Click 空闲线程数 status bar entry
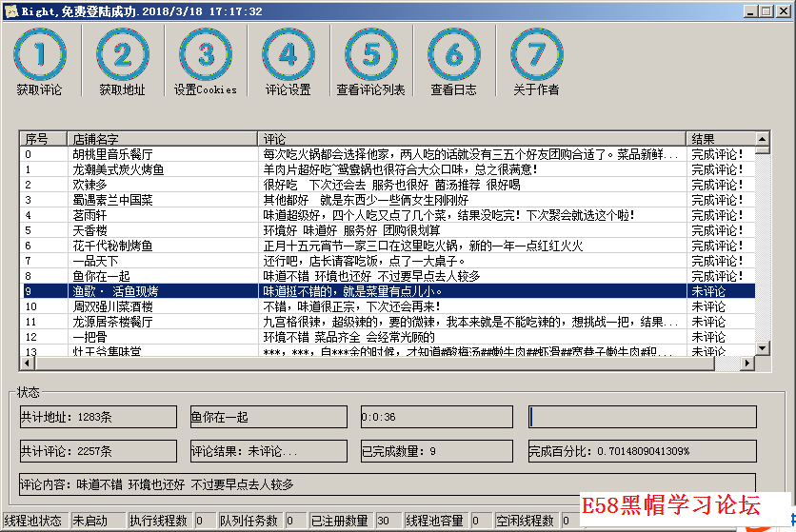796x532 pixels. click(x=525, y=521)
